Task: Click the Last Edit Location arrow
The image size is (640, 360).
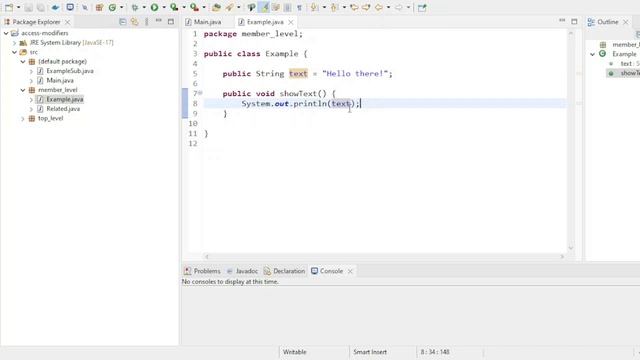Action: point(354,7)
